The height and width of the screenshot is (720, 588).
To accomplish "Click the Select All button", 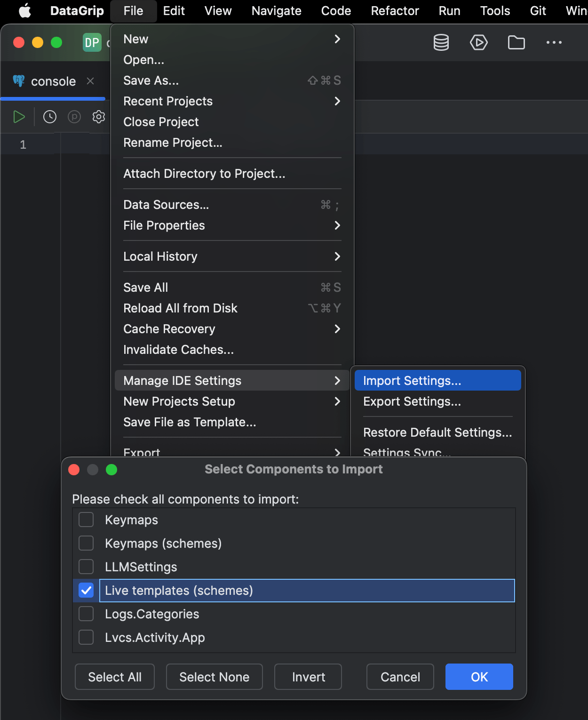I will click(115, 677).
